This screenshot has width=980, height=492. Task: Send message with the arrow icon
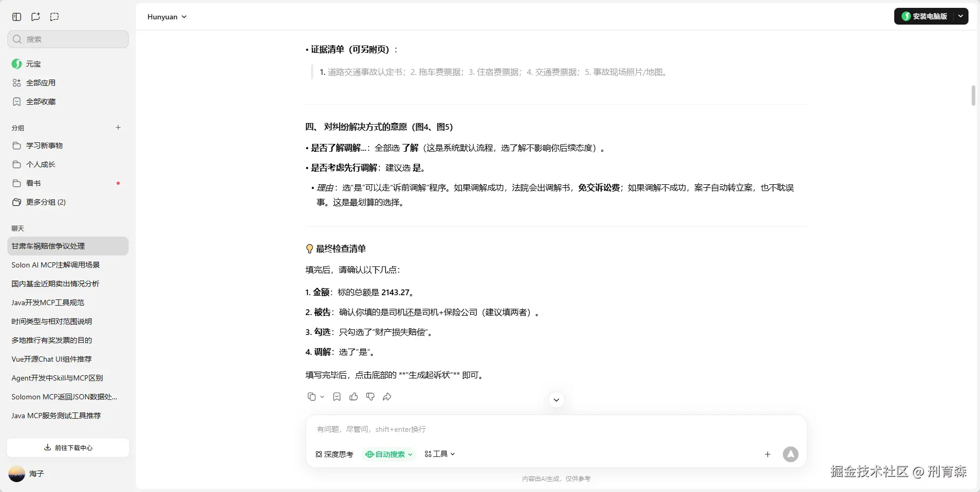pyautogui.click(x=790, y=454)
